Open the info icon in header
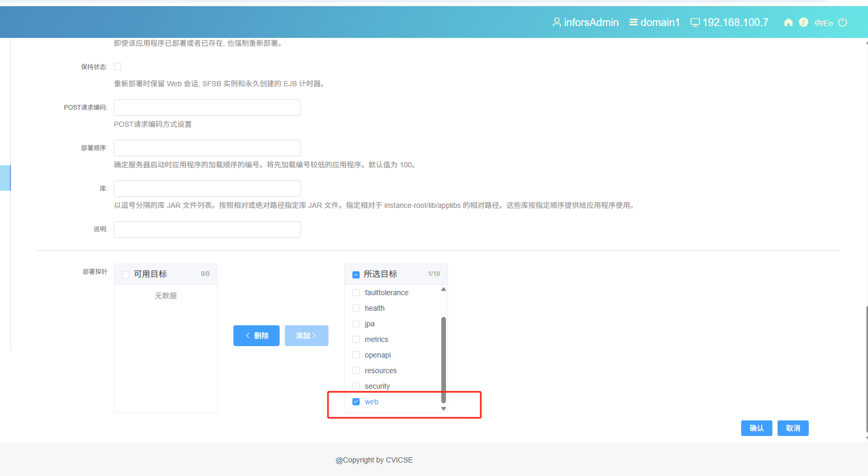Viewport: 868px width, 476px height. point(803,22)
